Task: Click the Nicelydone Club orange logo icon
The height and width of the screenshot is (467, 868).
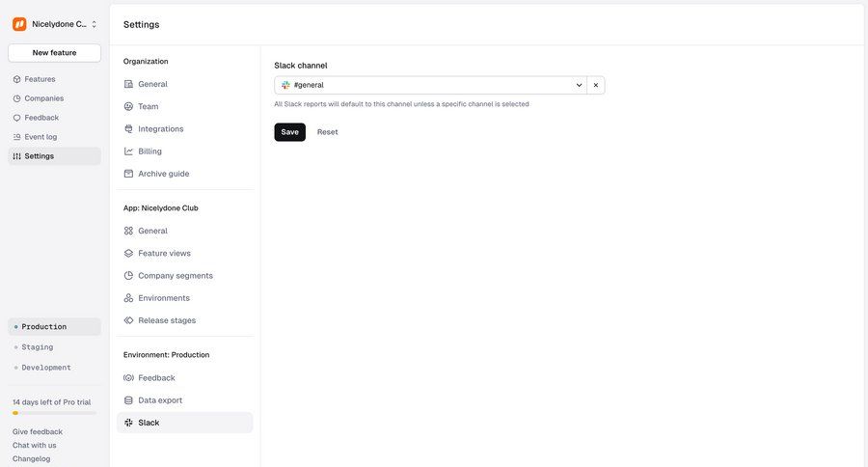Action: 19,24
